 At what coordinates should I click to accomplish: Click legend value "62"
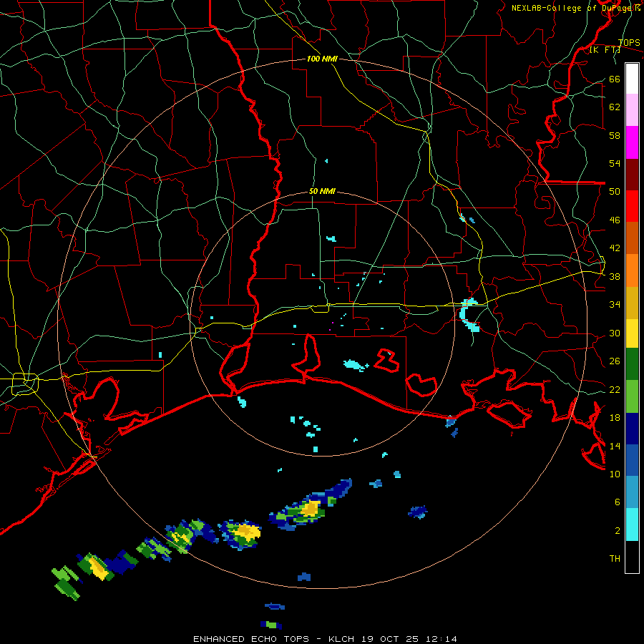pos(615,107)
